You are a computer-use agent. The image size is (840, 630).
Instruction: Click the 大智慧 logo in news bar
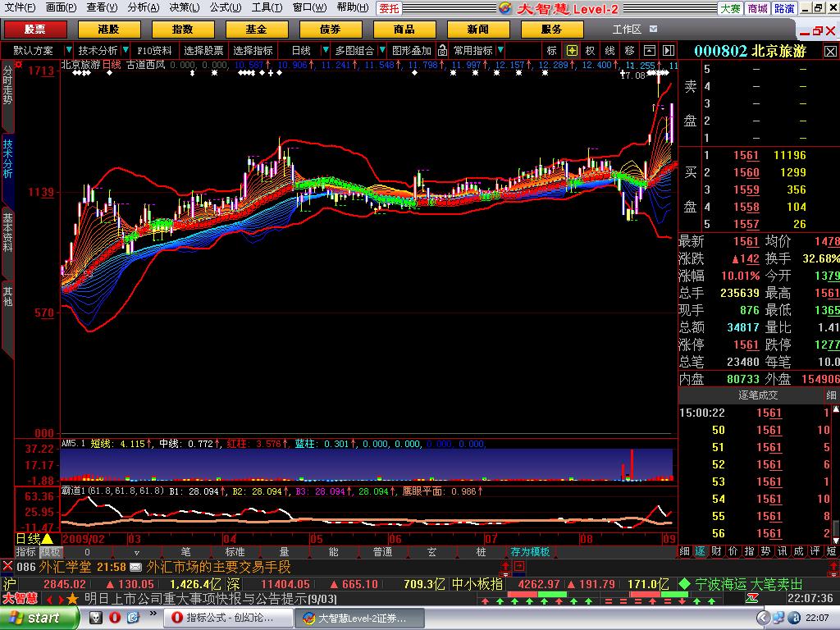pos(21,598)
